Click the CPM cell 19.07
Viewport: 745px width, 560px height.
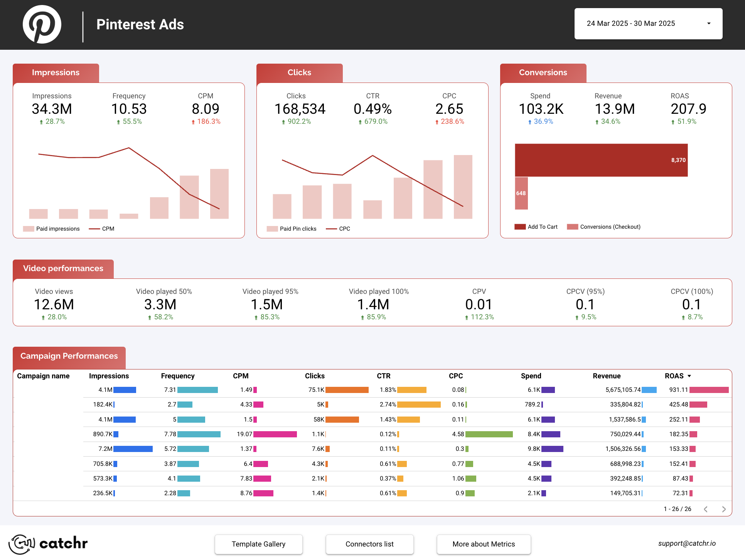click(244, 434)
